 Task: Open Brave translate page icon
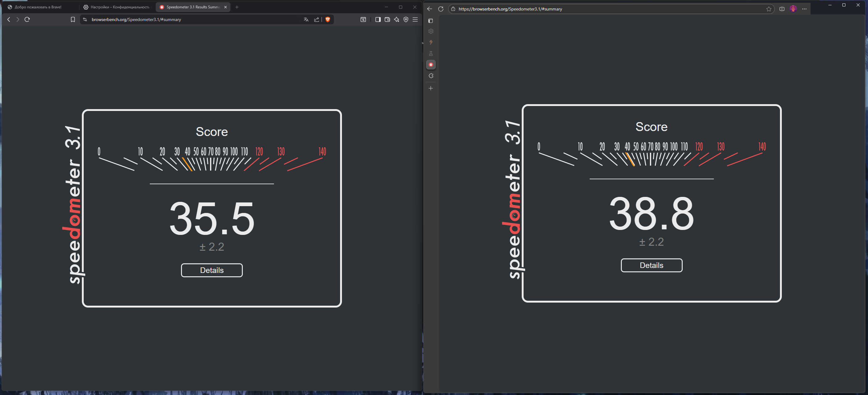[306, 19]
